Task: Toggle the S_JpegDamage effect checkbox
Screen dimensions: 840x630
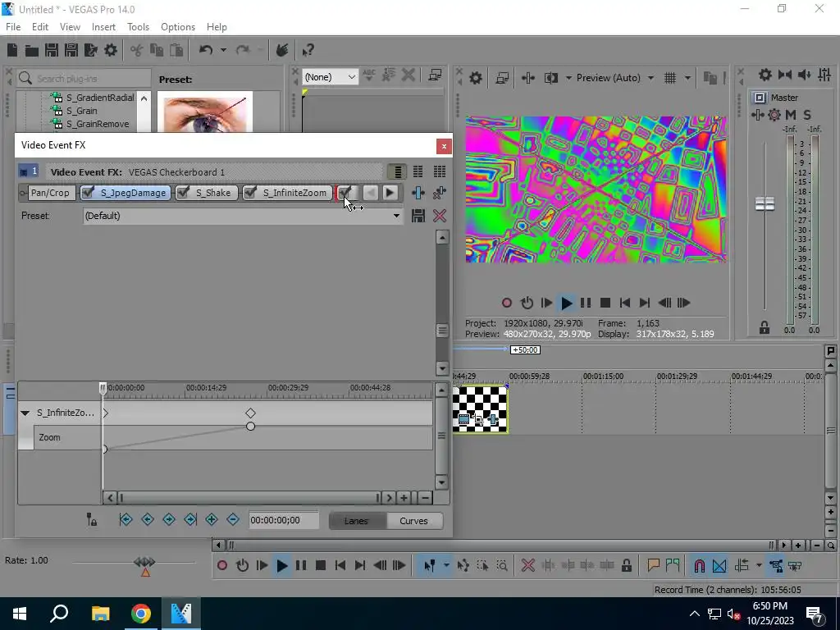Action: point(89,192)
